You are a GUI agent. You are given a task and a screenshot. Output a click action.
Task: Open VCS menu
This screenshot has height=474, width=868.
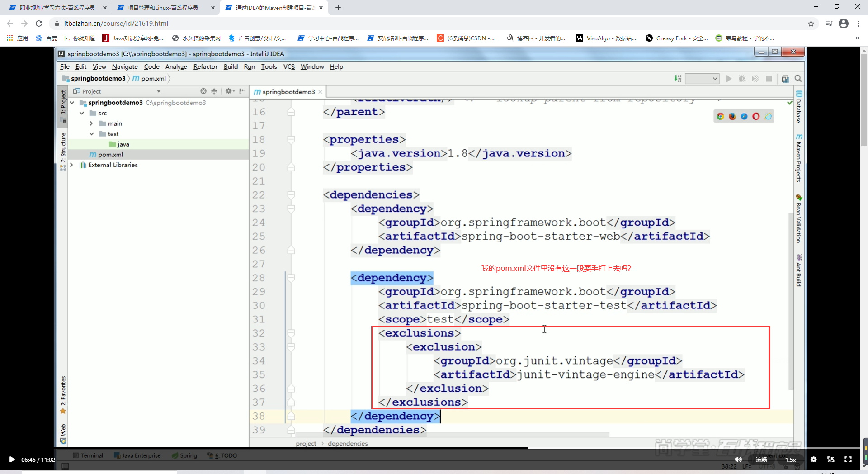[x=289, y=66]
